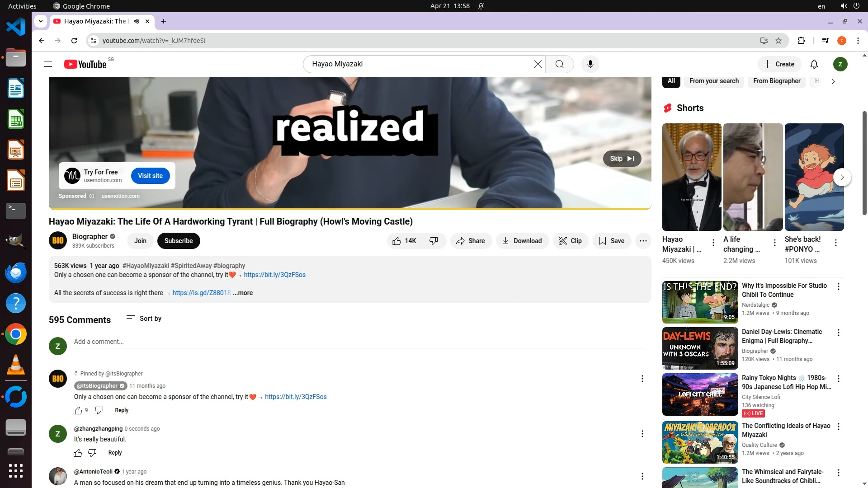Image resolution: width=868 pixels, height=488 pixels.
Task: Click the Visit site ad button
Action: point(150,176)
